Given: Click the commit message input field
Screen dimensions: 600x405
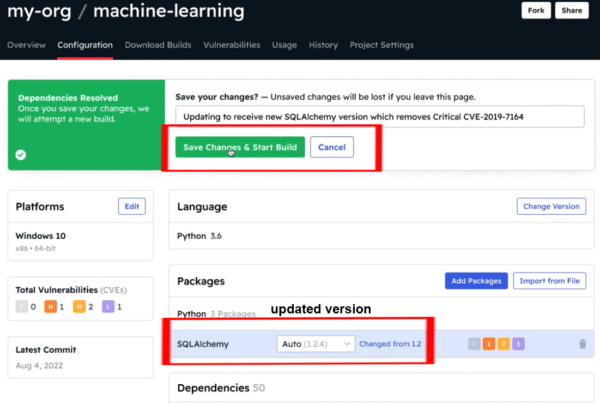Looking at the screenshot, I should click(x=380, y=117).
